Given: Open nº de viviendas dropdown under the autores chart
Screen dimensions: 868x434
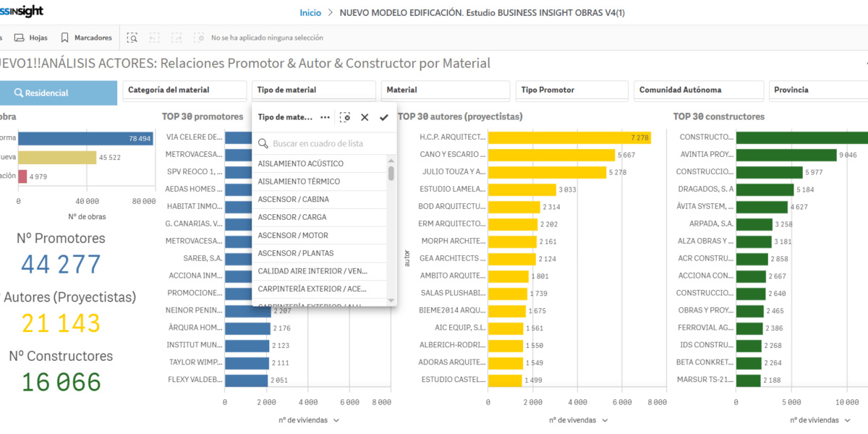Looking at the screenshot, I should click(578, 420).
